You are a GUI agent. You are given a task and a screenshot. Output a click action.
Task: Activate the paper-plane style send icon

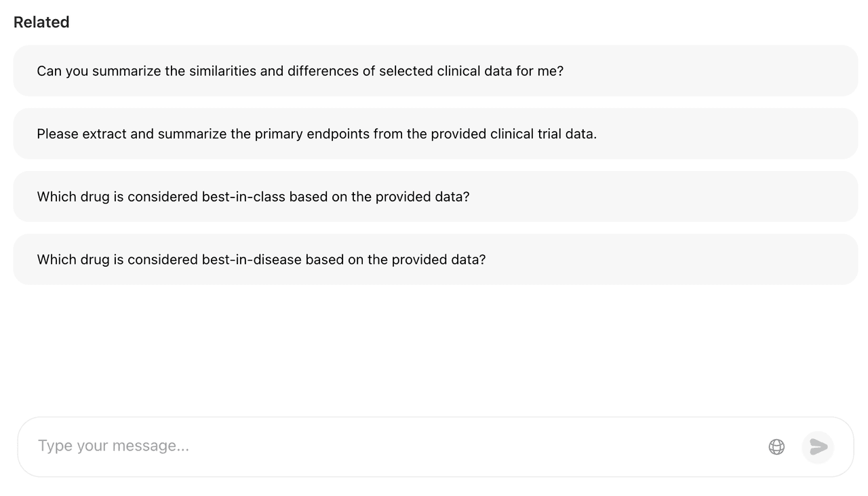tap(817, 446)
